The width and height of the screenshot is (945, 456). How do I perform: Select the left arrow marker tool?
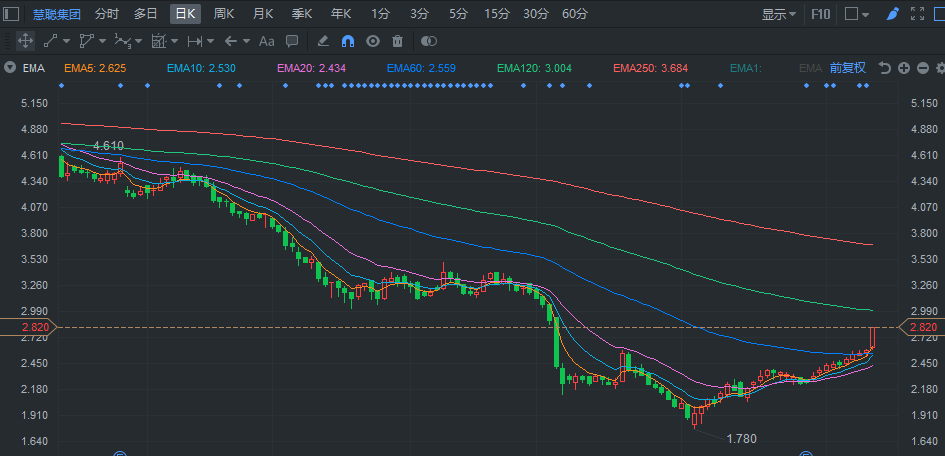(x=231, y=41)
